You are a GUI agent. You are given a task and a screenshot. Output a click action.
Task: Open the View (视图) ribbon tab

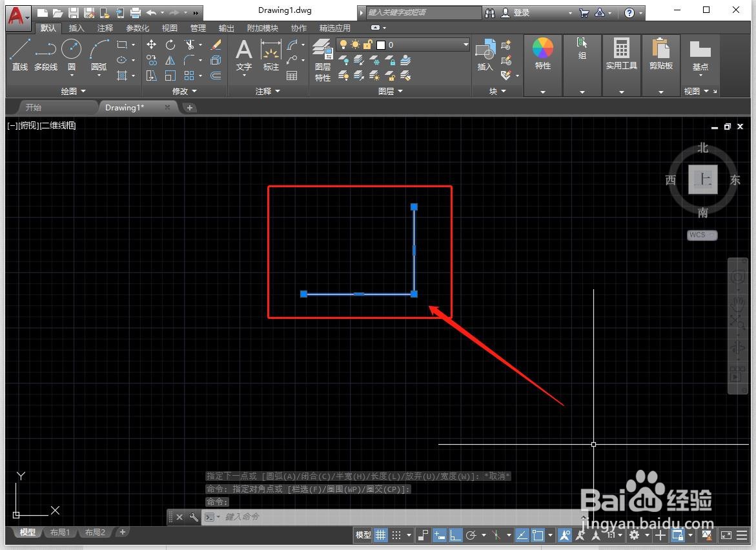pyautogui.click(x=170, y=28)
